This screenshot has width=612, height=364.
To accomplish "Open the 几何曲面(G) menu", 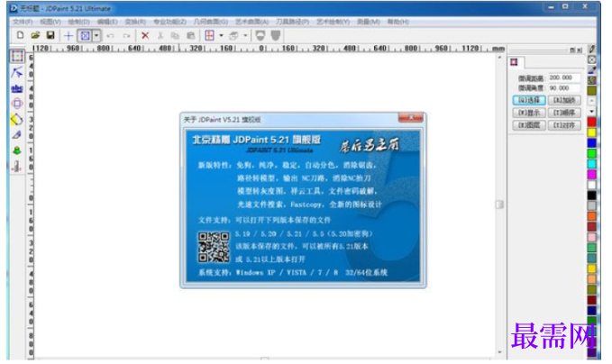I will 211,22.
